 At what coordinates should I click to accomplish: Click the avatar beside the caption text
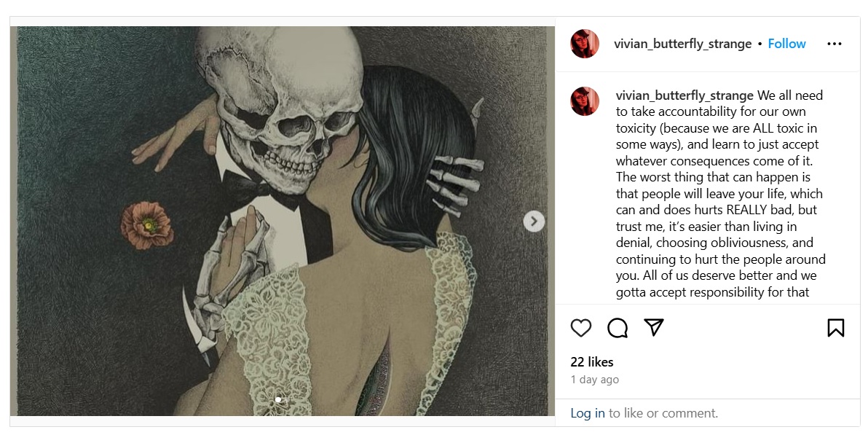(585, 101)
